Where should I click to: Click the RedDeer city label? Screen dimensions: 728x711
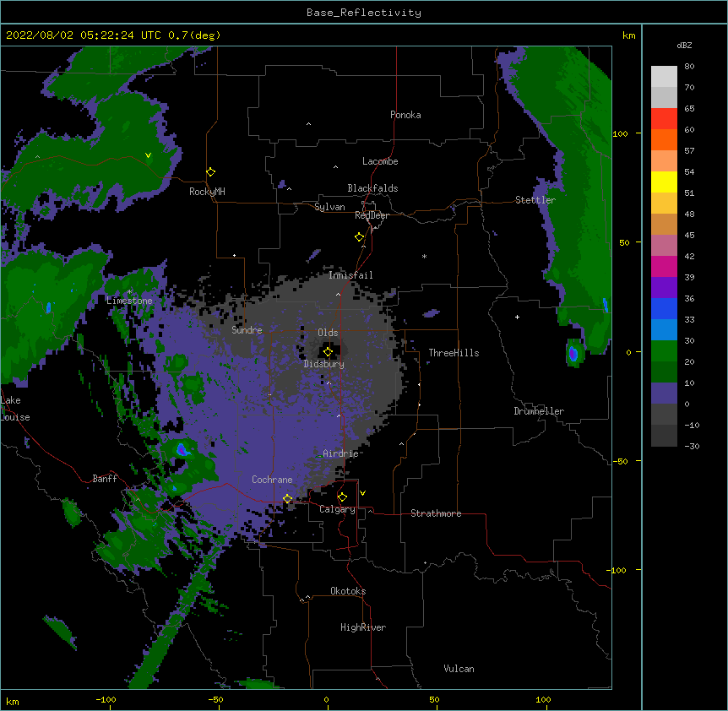[x=372, y=215]
